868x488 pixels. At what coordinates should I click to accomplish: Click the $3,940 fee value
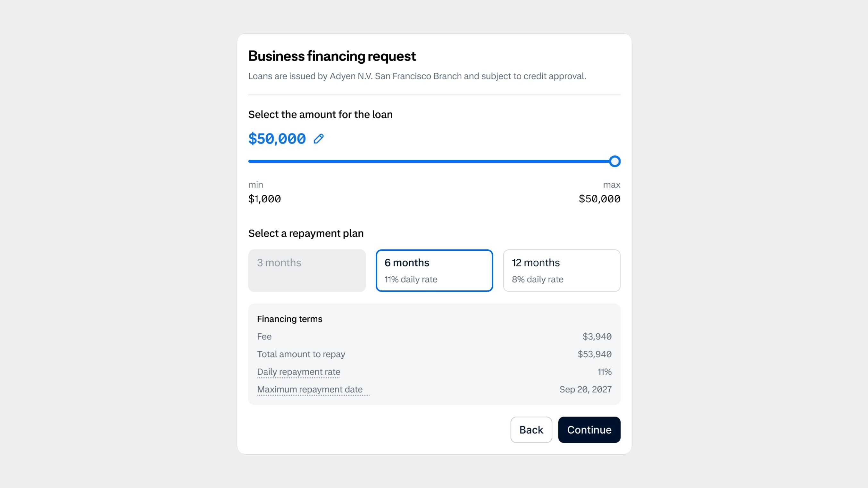click(597, 336)
